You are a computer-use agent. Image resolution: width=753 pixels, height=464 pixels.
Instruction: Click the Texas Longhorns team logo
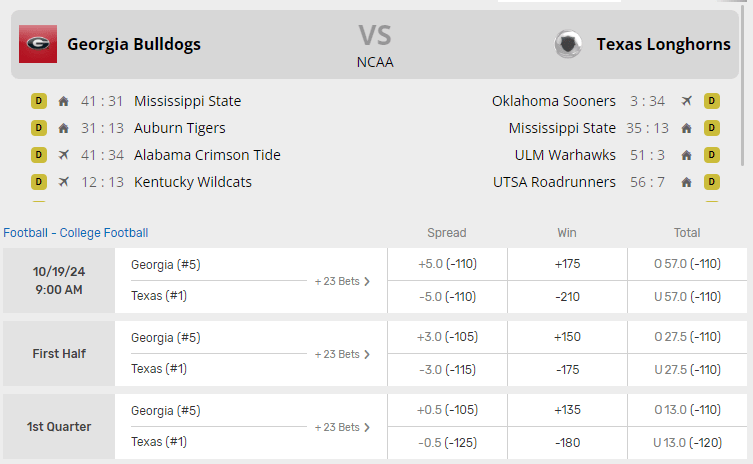(x=569, y=44)
